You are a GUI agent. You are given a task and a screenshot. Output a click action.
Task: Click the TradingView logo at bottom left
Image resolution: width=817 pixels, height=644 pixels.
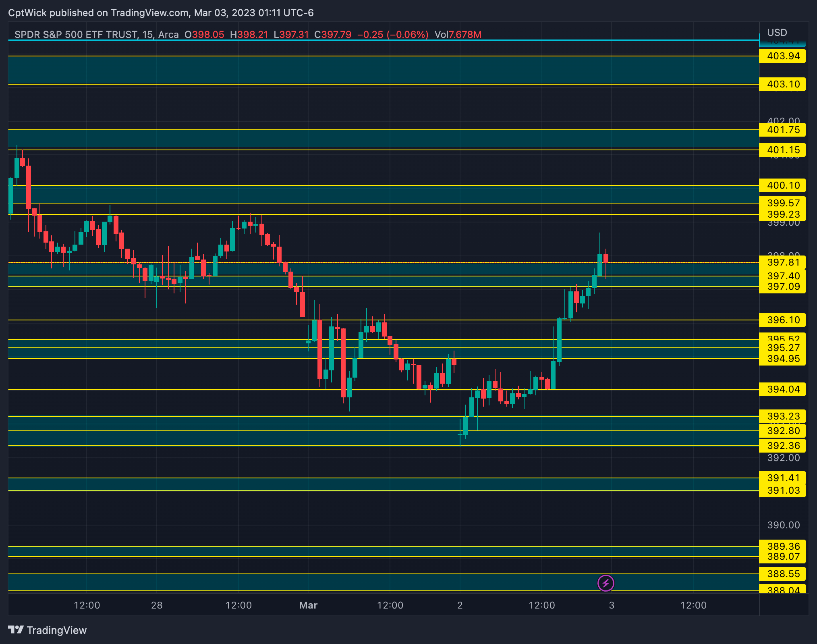tap(48, 630)
